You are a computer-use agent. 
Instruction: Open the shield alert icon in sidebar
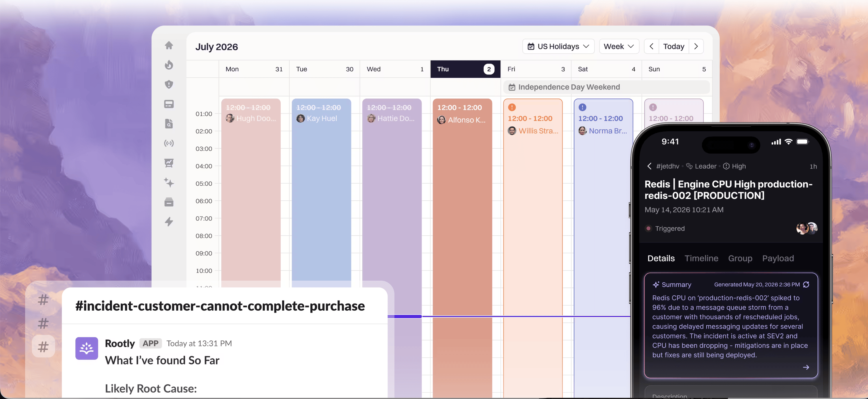[x=169, y=84]
